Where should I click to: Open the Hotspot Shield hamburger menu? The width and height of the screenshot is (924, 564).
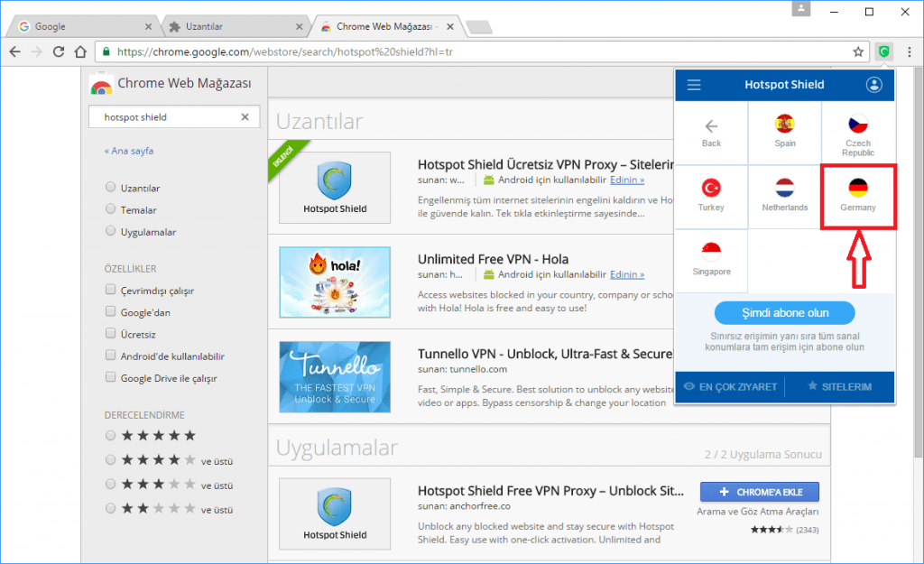tap(693, 84)
